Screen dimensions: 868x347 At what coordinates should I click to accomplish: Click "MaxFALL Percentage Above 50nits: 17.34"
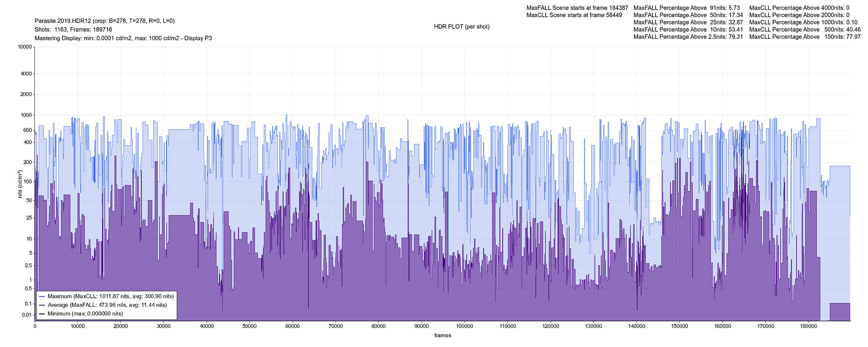[688, 15]
